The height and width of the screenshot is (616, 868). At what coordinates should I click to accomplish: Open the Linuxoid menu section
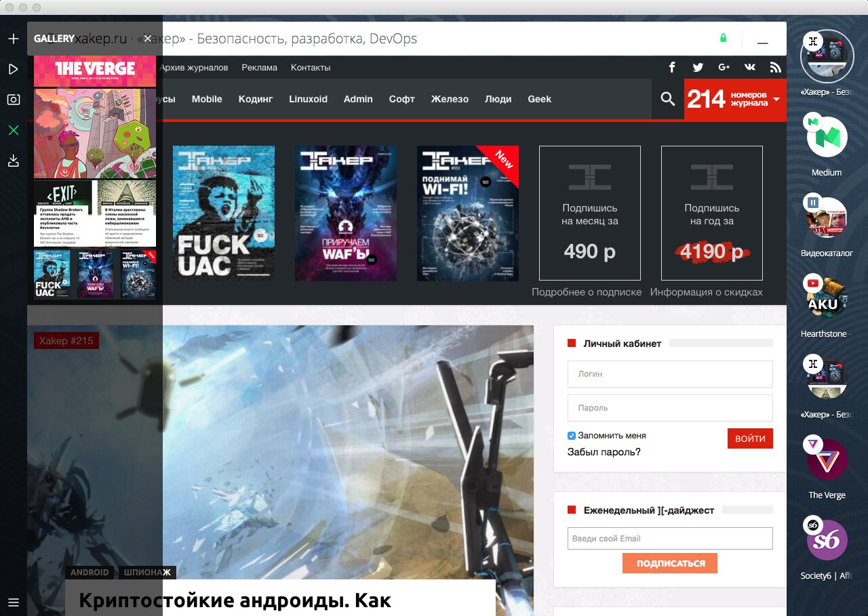(x=308, y=99)
